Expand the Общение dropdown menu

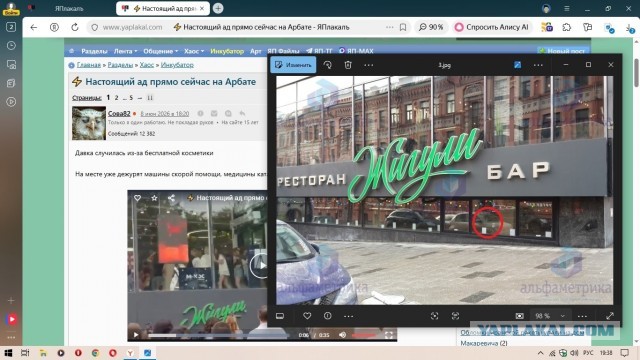160,51
